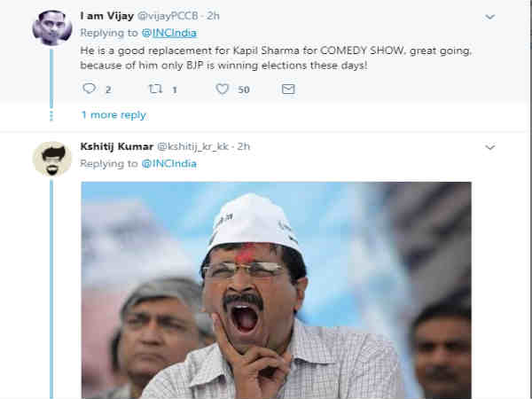Expand the options chevron on Vijay's tweet
This screenshot has width=532, height=399.
(x=490, y=16)
